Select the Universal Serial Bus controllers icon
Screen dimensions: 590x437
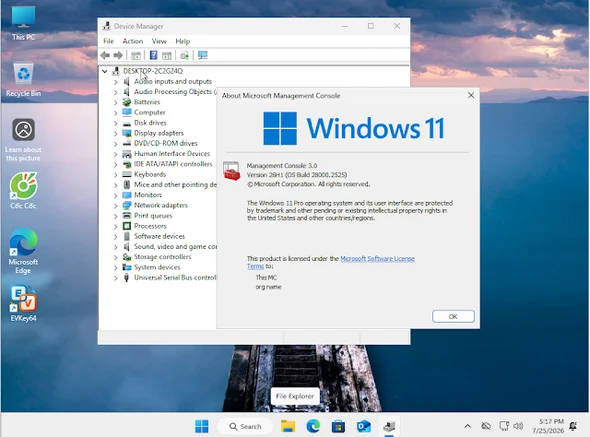[127, 277]
